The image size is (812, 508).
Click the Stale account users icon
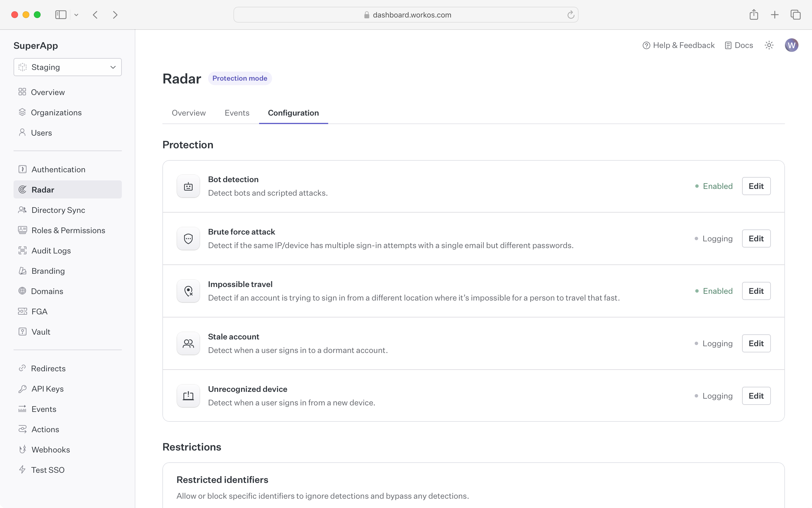click(188, 344)
